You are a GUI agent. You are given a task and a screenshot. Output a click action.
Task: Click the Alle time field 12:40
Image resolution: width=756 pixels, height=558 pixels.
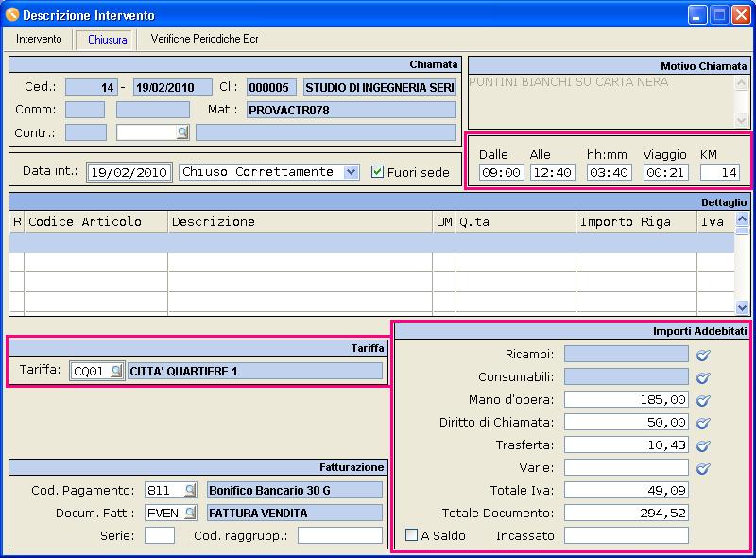pos(553,172)
